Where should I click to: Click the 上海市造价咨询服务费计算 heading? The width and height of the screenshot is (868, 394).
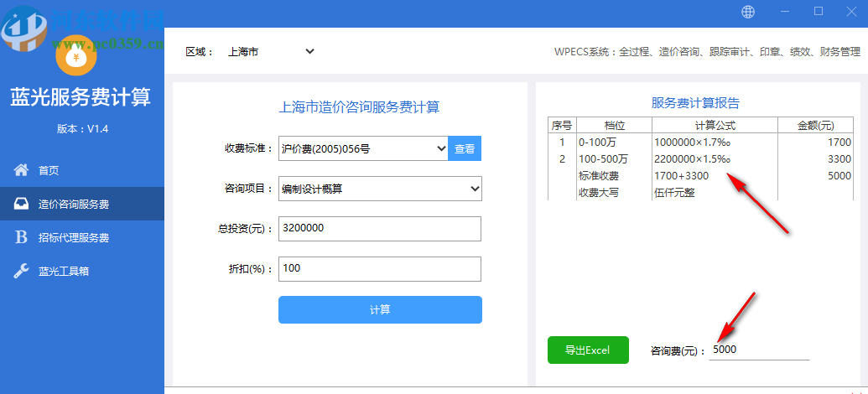pos(359,106)
